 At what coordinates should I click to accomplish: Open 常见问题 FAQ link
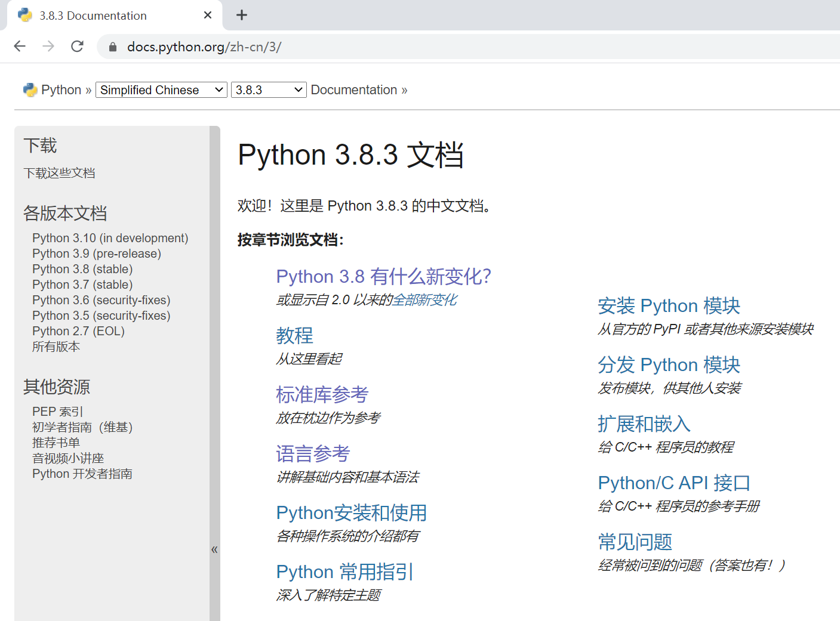click(x=635, y=542)
